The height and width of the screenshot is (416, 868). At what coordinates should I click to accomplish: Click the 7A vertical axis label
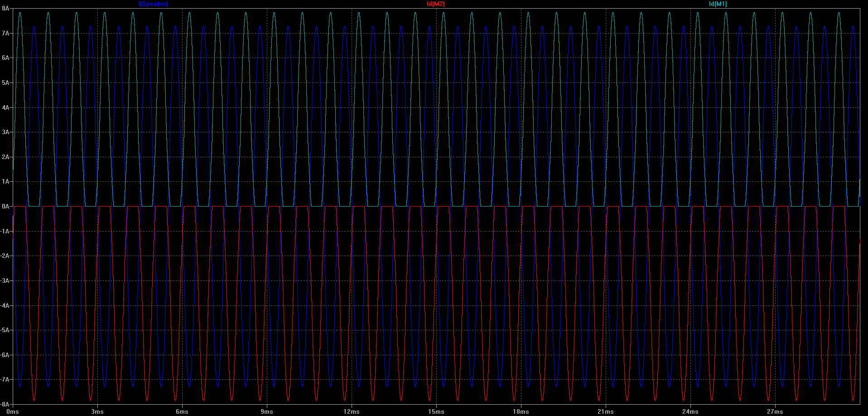click(x=5, y=34)
